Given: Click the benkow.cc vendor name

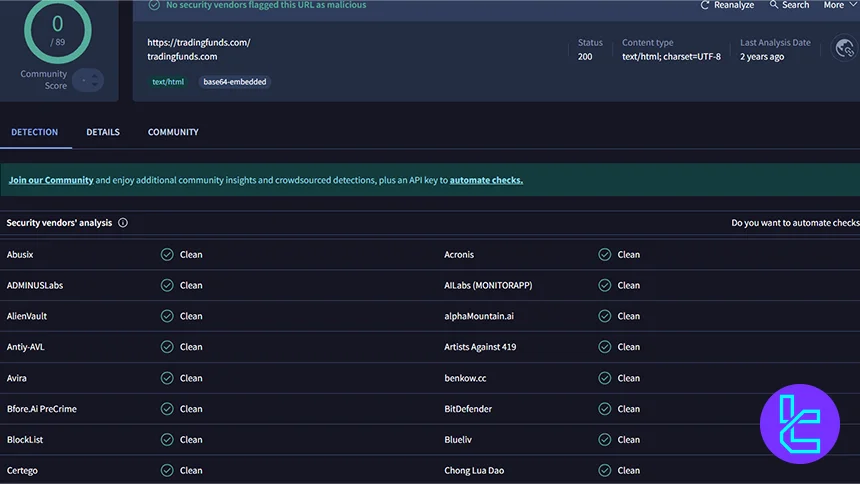Looking at the screenshot, I should pos(465,378).
